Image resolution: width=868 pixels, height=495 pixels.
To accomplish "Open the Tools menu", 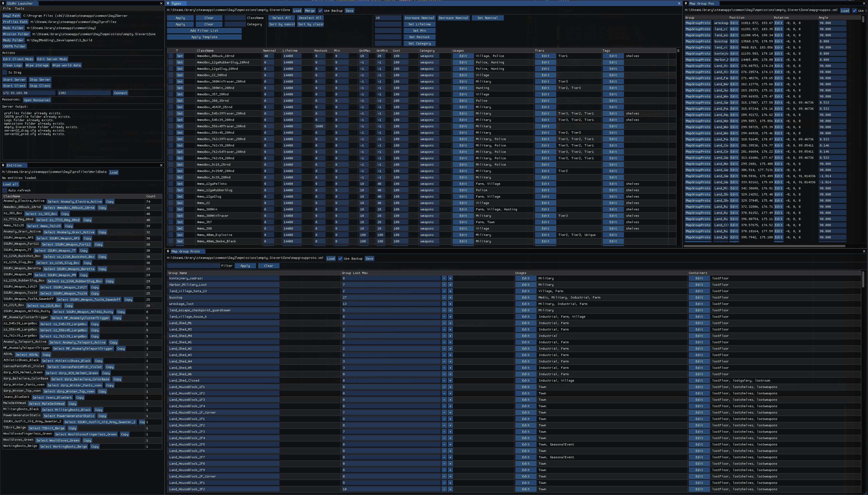I will click(19, 9).
